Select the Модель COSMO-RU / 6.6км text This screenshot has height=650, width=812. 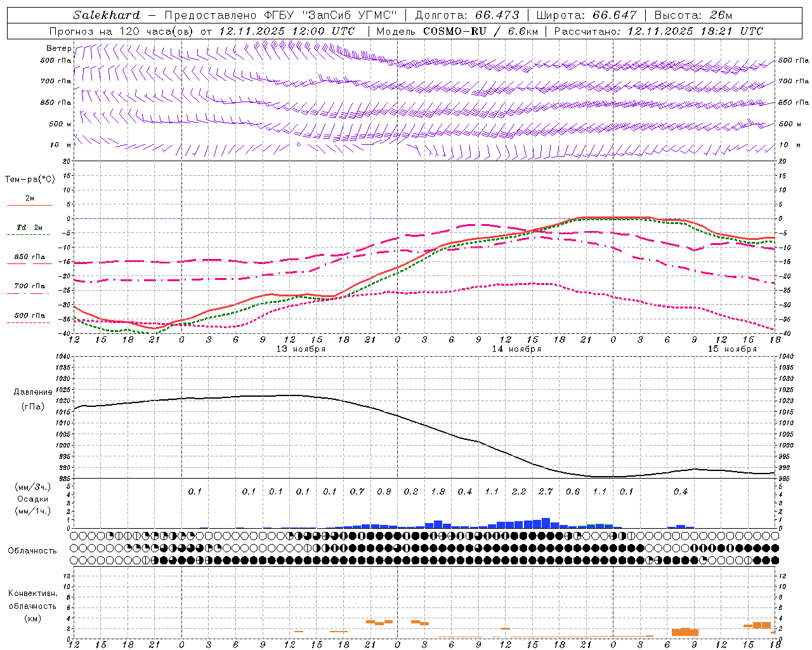point(457,31)
